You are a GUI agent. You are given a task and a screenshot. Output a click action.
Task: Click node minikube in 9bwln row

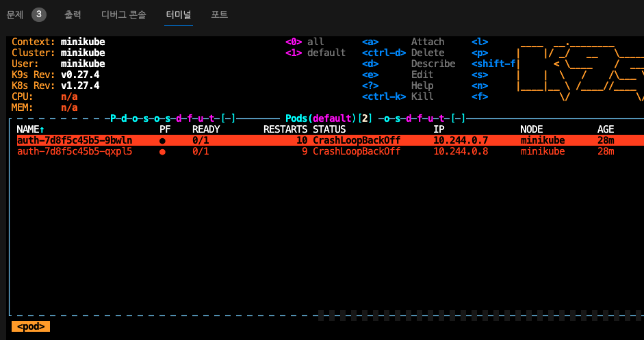pyautogui.click(x=543, y=140)
